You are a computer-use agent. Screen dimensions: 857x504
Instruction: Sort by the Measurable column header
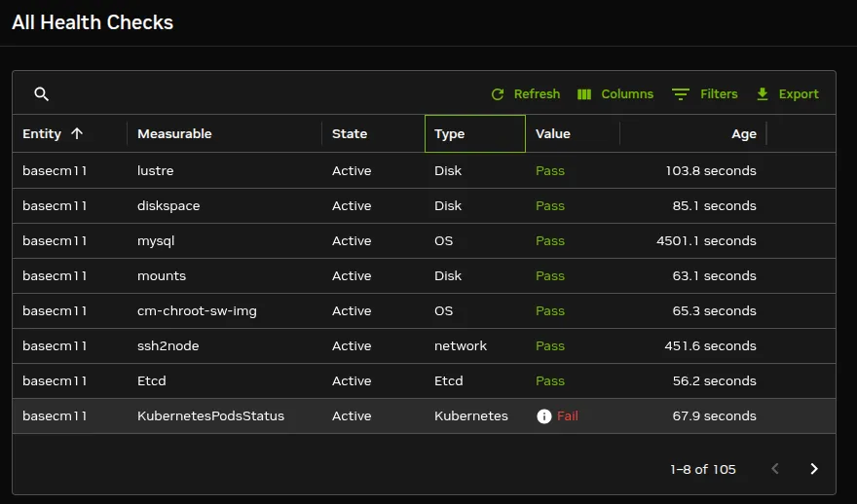(x=174, y=133)
